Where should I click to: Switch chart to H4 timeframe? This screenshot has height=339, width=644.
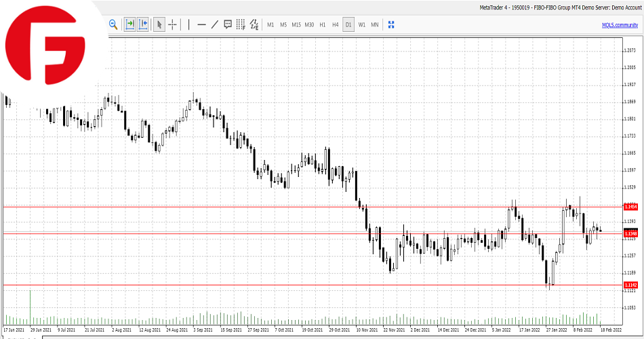coord(335,25)
